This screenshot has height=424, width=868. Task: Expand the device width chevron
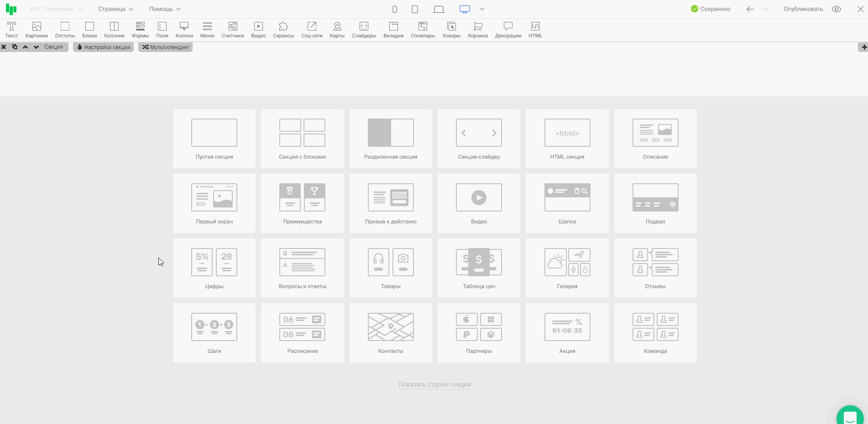pyautogui.click(x=482, y=9)
